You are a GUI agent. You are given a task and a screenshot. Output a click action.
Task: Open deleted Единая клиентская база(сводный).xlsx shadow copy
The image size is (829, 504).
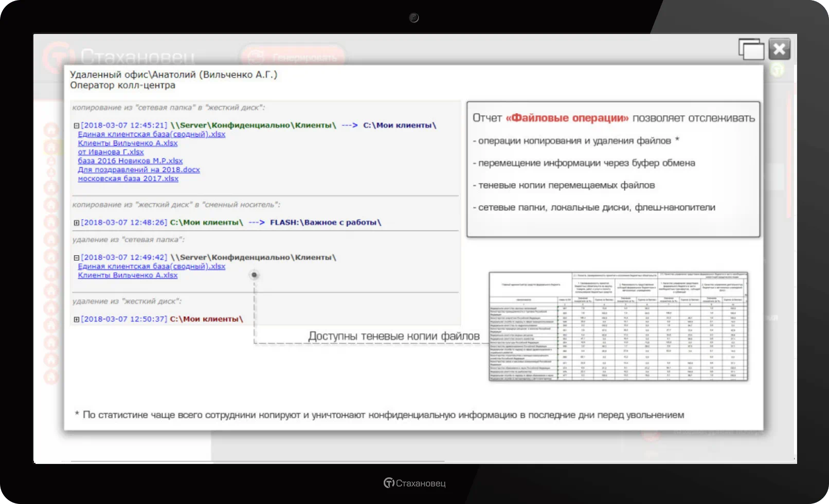click(x=151, y=266)
